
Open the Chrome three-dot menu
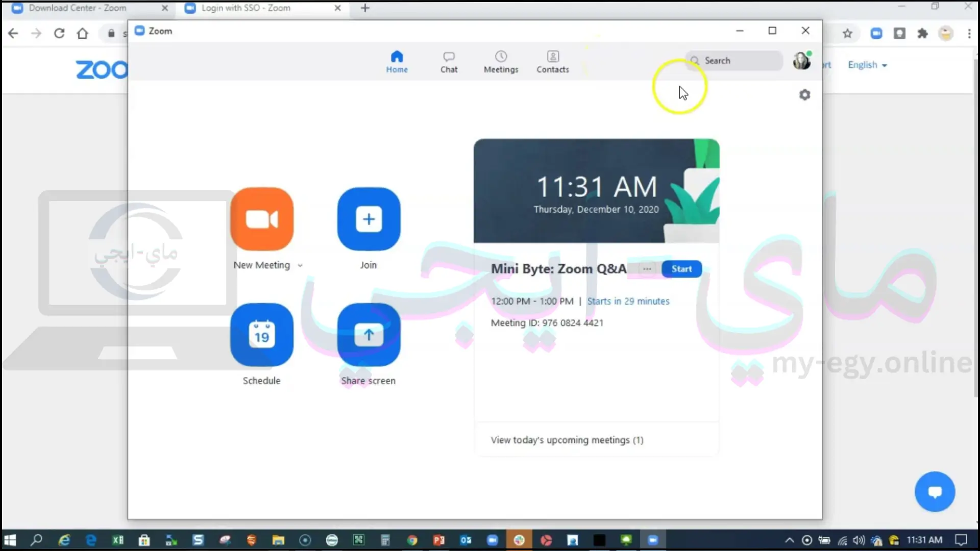pos(969,34)
